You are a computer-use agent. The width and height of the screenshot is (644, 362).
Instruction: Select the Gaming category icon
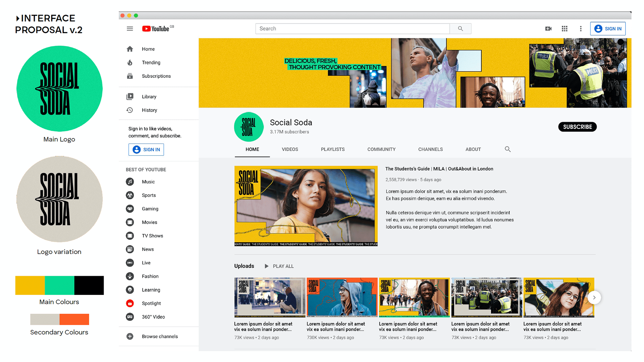click(x=130, y=209)
